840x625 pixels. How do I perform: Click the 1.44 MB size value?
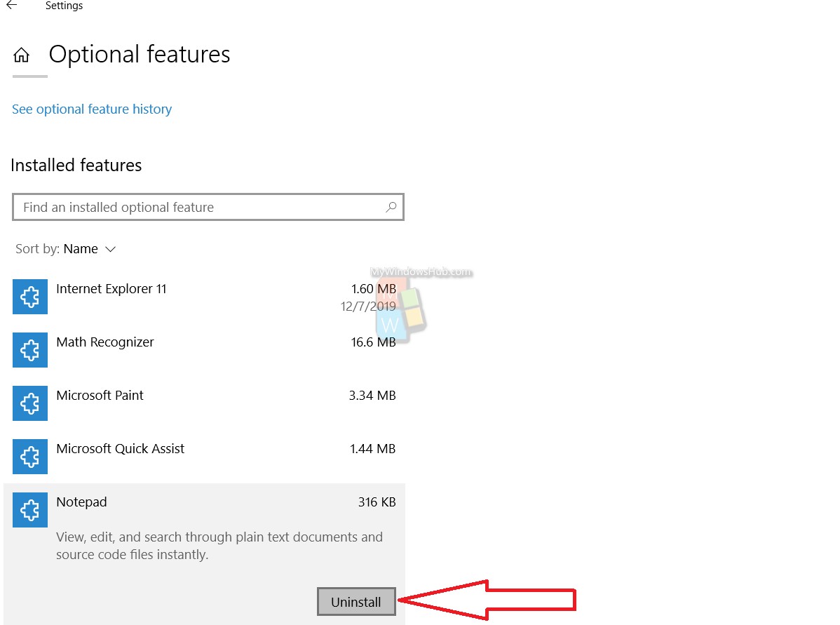pos(373,449)
